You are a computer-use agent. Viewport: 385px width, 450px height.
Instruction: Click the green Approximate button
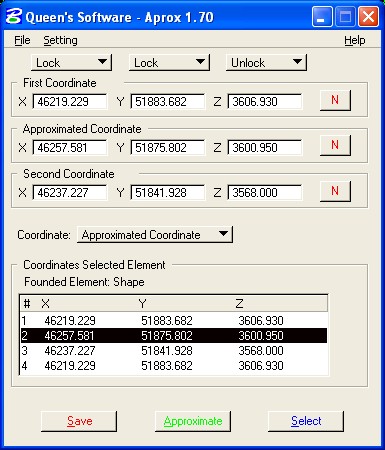coord(193,421)
